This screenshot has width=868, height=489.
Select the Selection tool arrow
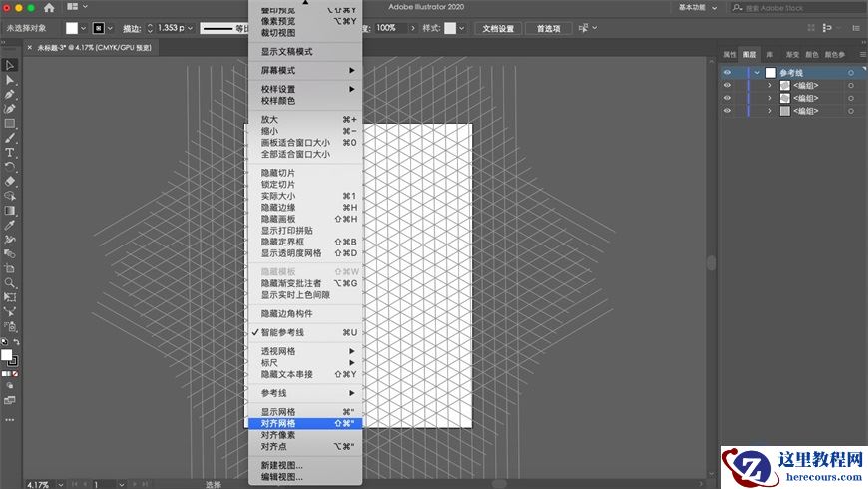[x=9, y=65]
